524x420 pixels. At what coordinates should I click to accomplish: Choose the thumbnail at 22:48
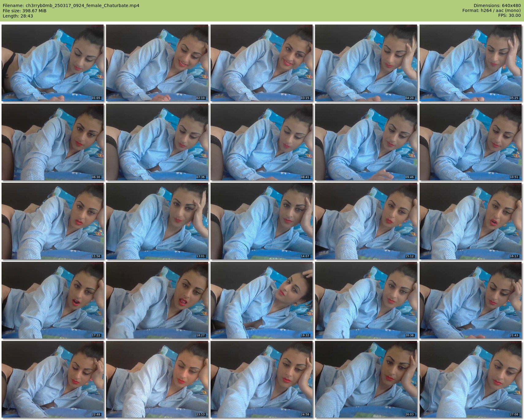(53, 379)
